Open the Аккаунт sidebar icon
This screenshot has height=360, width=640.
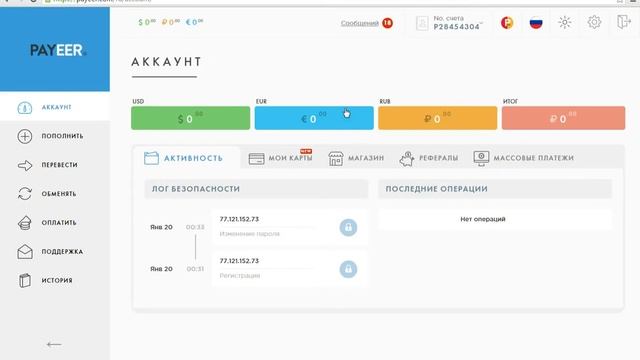pos(24,107)
